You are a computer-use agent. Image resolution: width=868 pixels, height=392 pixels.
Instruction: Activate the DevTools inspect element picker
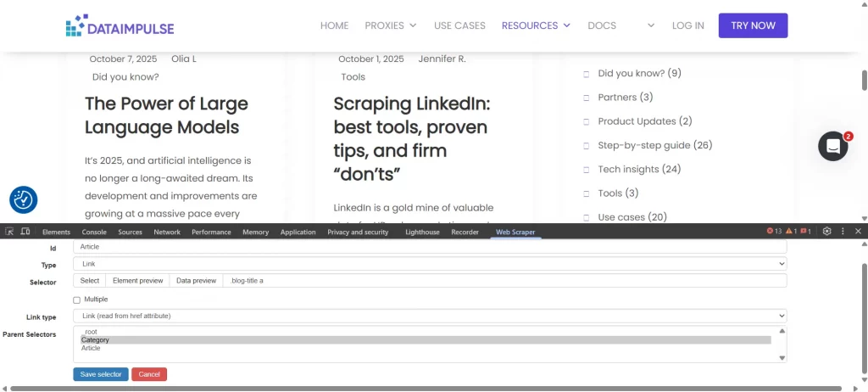coord(9,232)
